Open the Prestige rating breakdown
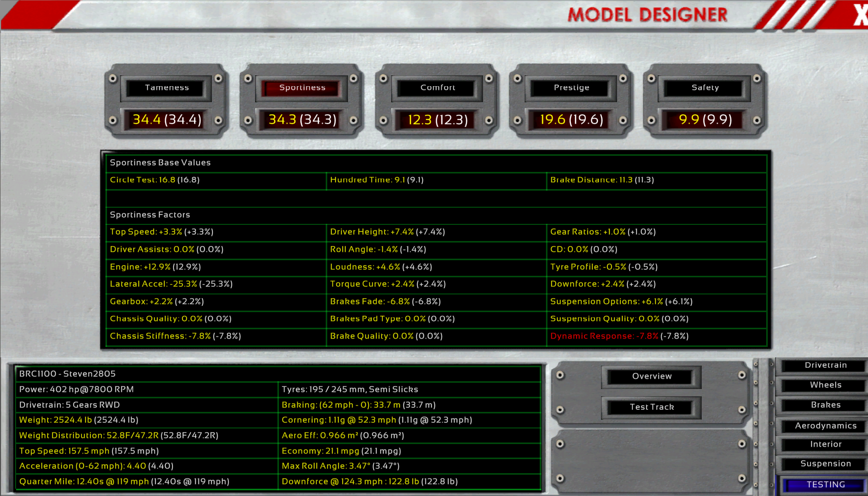This screenshot has height=496, width=868. pos(571,88)
